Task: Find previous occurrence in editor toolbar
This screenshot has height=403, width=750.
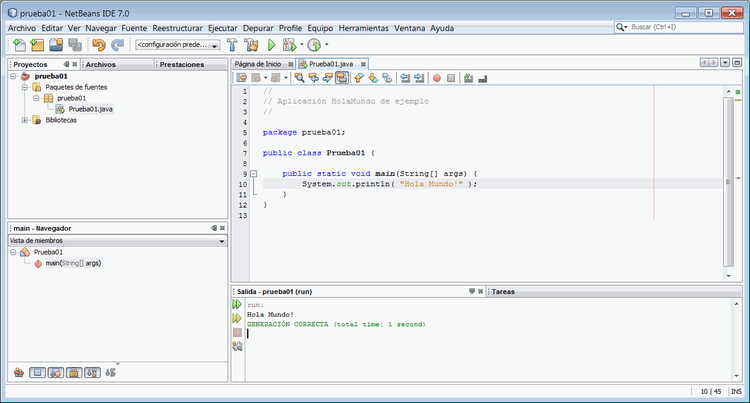Action: 314,78
